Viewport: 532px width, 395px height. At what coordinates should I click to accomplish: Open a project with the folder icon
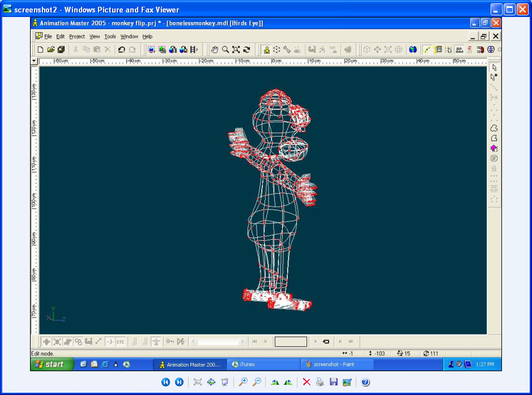[50, 50]
